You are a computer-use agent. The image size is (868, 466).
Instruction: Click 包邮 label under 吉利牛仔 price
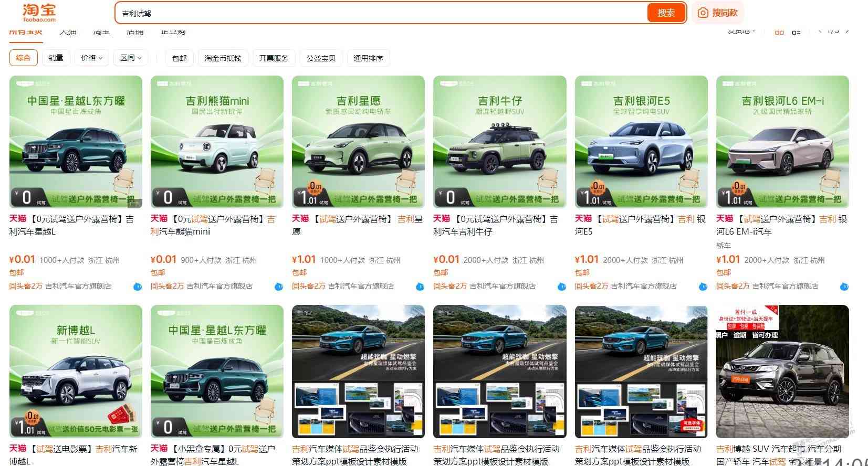(441, 272)
